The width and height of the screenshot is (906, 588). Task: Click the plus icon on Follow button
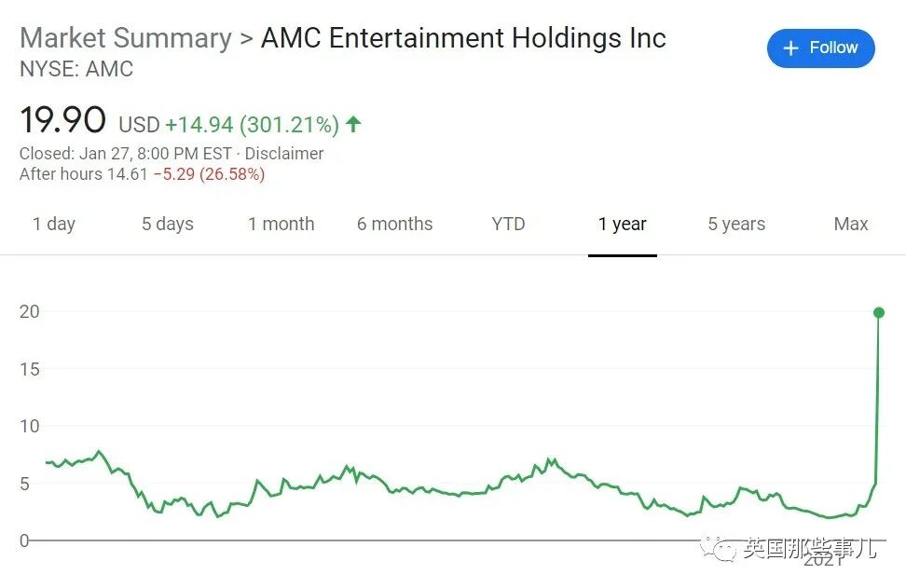[790, 48]
